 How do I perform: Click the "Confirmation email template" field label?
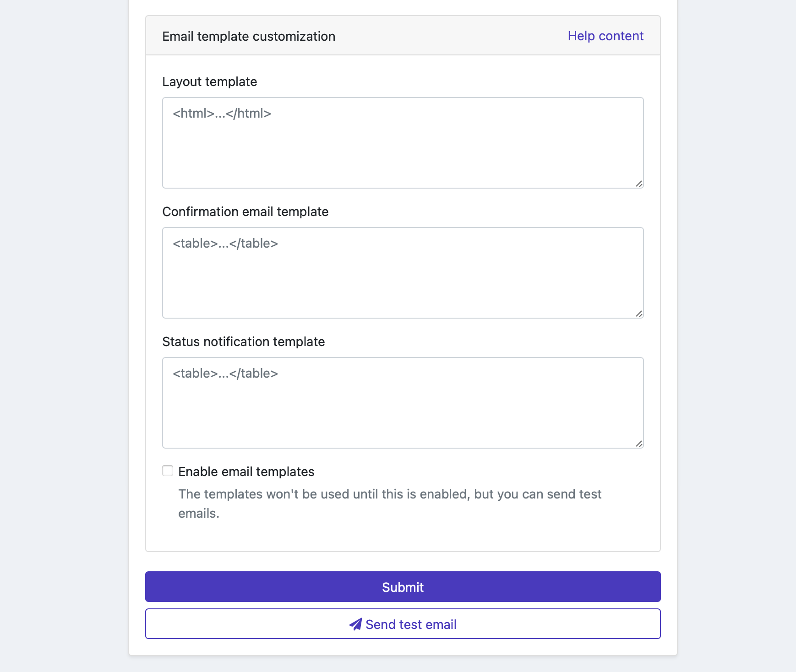pyautogui.click(x=245, y=211)
